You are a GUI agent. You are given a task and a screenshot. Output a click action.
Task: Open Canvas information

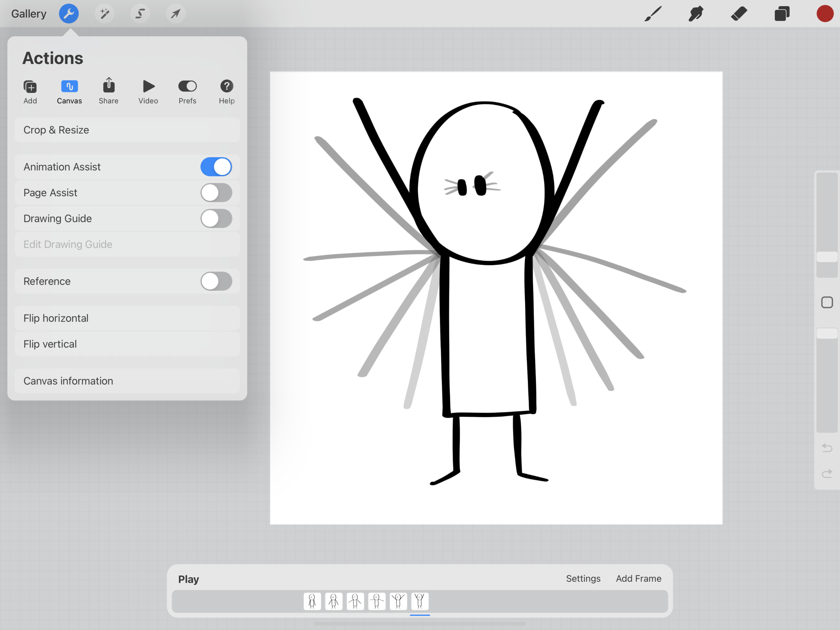coord(127,381)
